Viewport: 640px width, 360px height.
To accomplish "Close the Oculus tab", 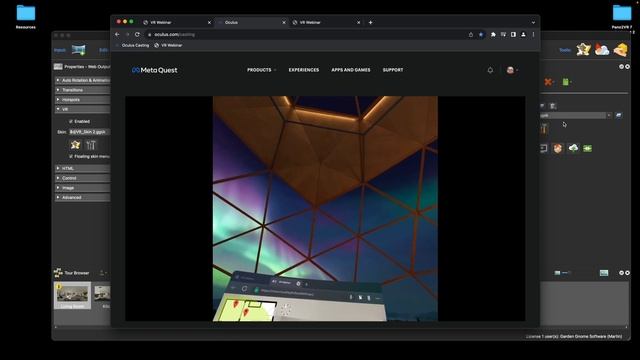I will point(284,22).
